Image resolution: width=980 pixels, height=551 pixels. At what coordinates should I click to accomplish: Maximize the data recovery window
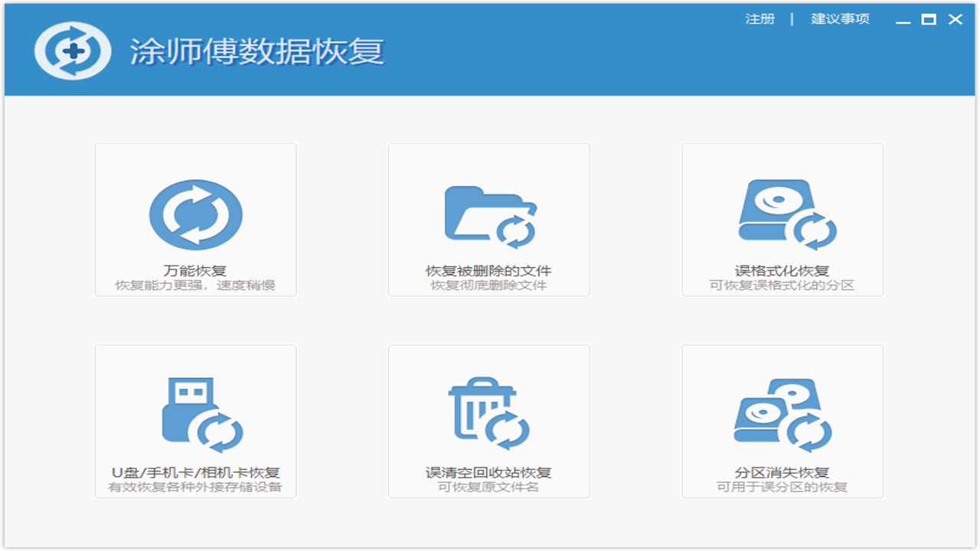point(929,20)
